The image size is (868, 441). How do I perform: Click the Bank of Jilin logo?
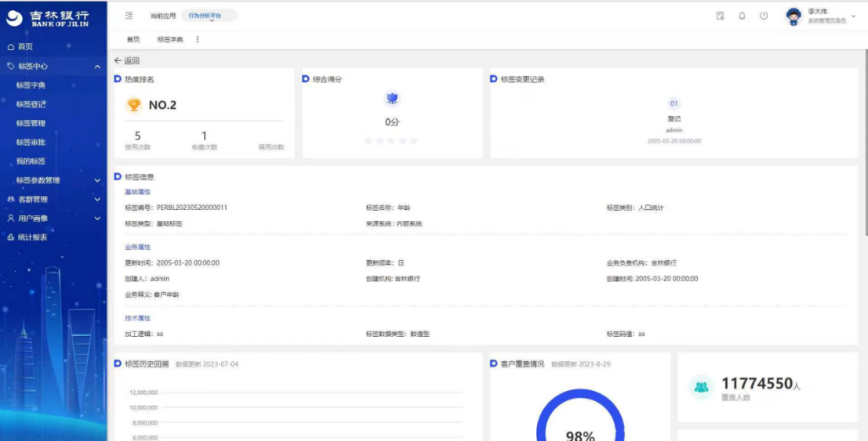(x=48, y=18)
